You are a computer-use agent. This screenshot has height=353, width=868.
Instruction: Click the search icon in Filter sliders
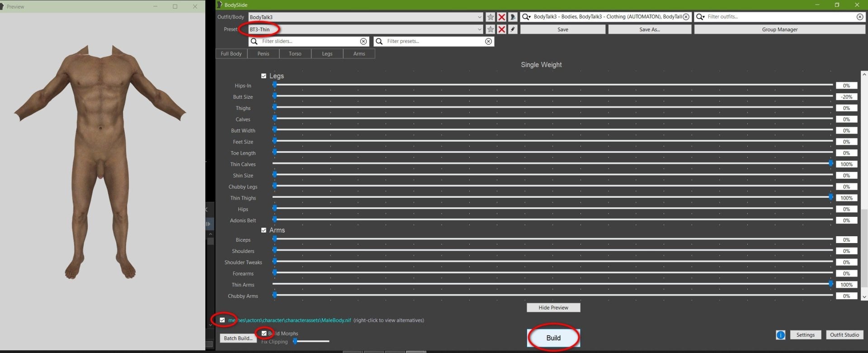click(254, 41)
